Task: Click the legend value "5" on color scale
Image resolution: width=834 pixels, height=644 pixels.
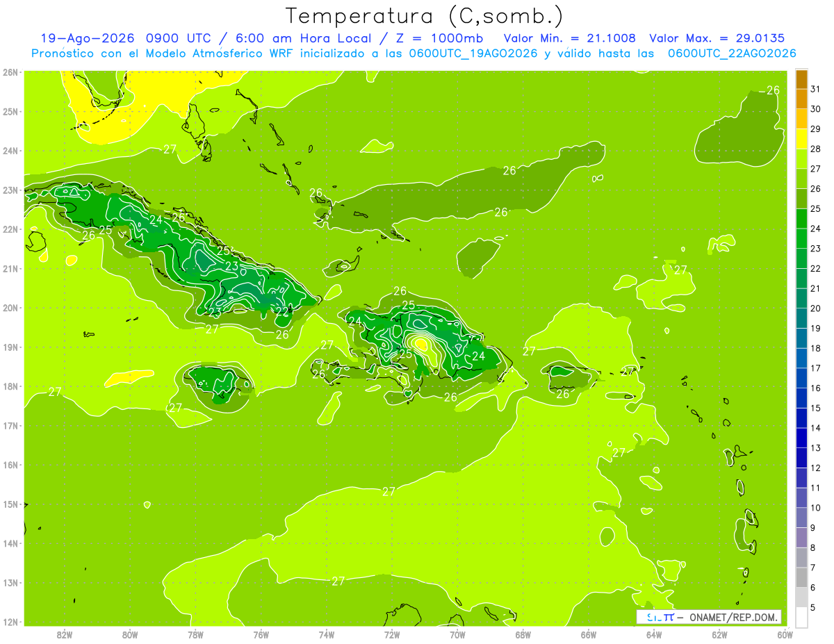Action: coord(814,607)
